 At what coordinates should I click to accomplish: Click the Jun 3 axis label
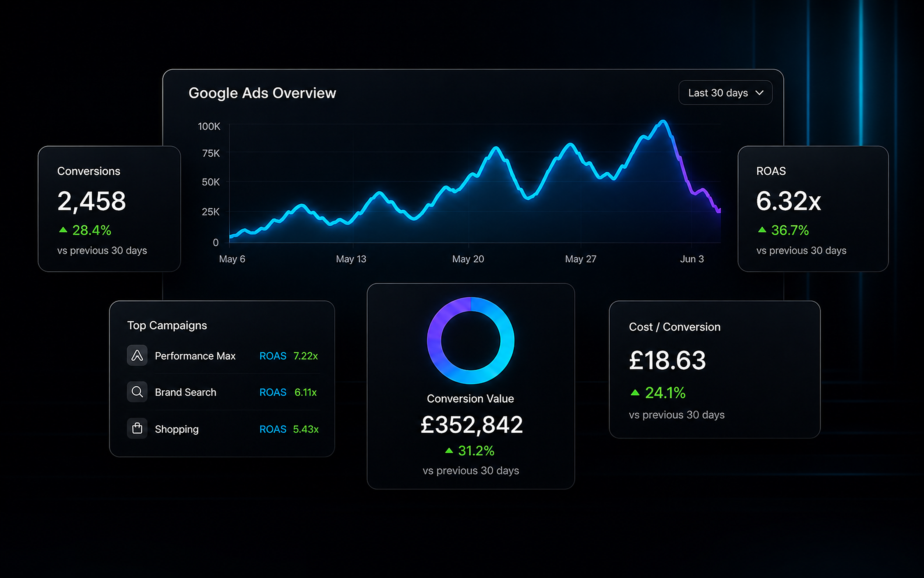pyautogui.click(x=692, y=259)
